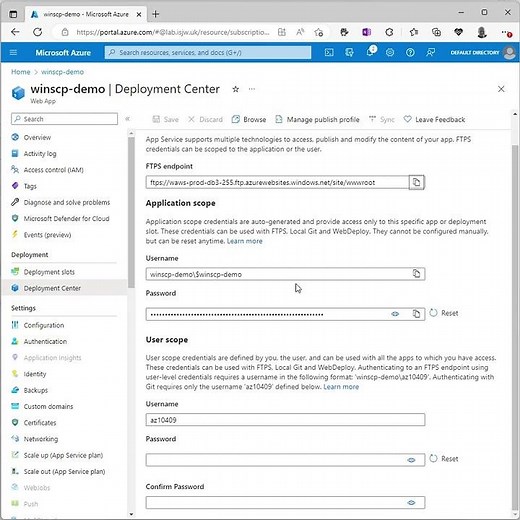The height and width of the screenshot is (520, 520).
Task: Reveal the application scope password
Action: [395, 314]
